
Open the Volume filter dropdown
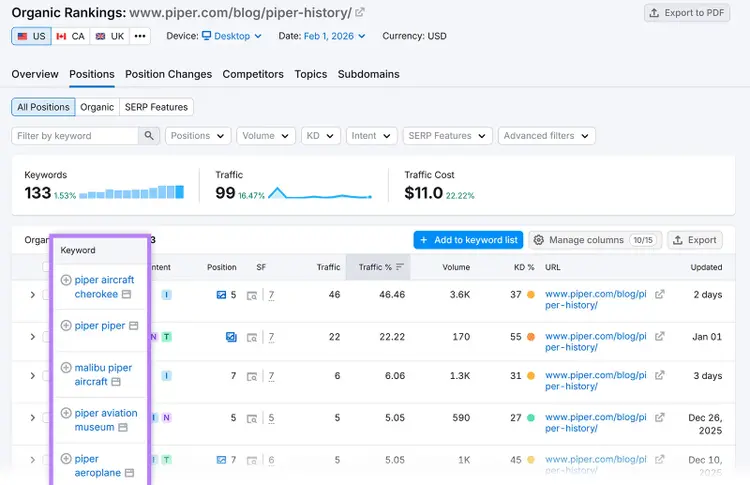click(x=265, y=136)
